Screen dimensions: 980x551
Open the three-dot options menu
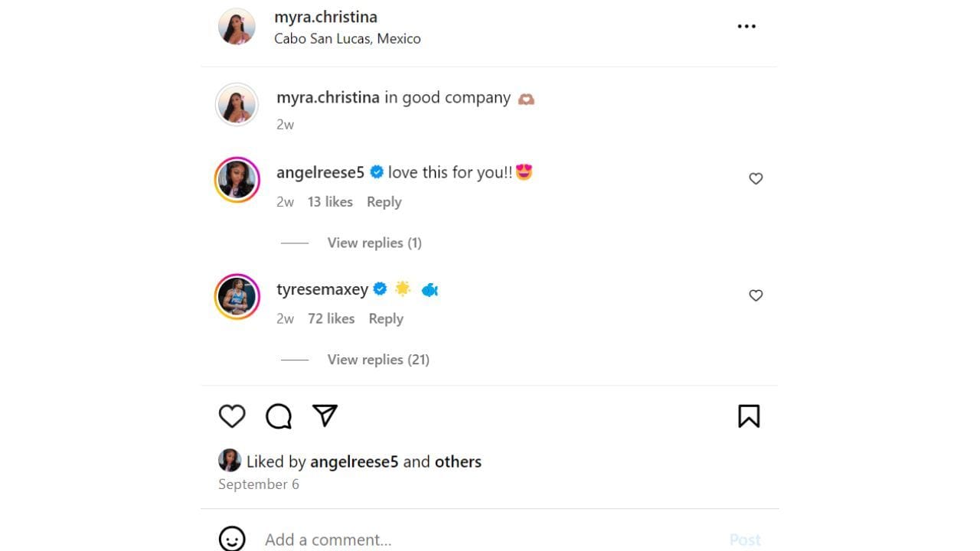click(746, 26)
